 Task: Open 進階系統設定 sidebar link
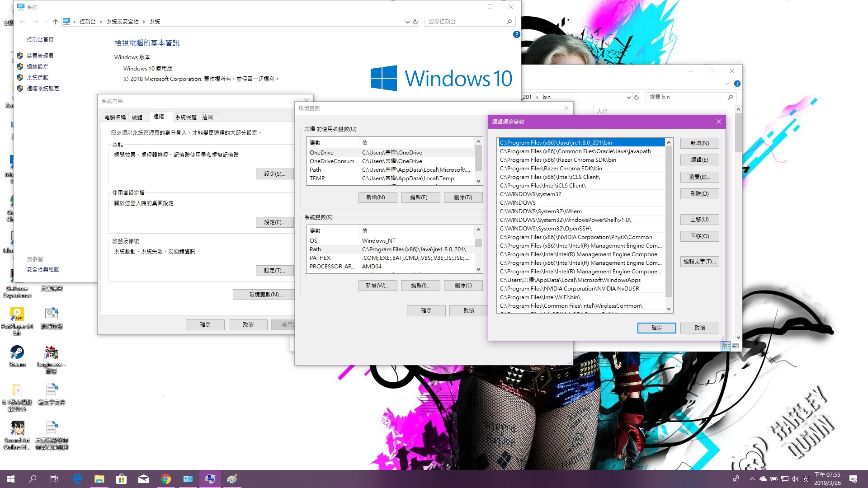43,89
